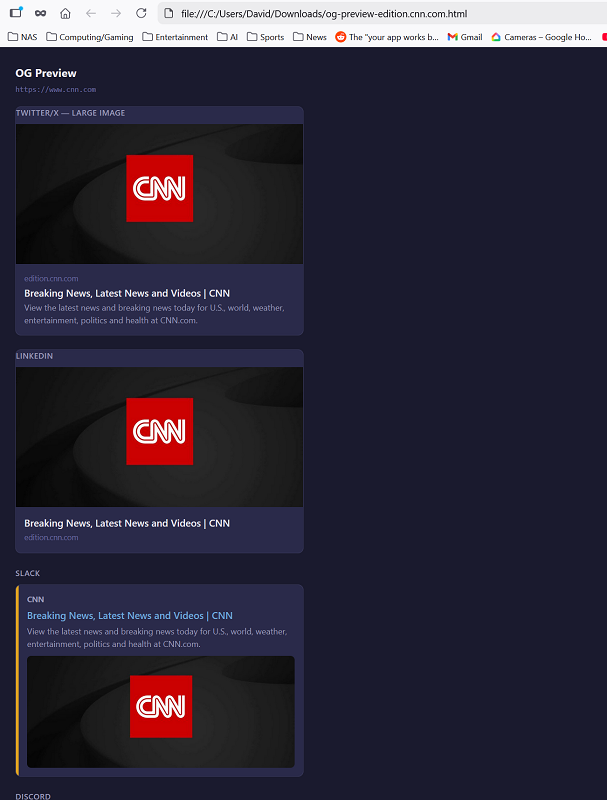Open the blue Breaking News link in Slack card
607x800 pixels.
click(x=130, y=616)
